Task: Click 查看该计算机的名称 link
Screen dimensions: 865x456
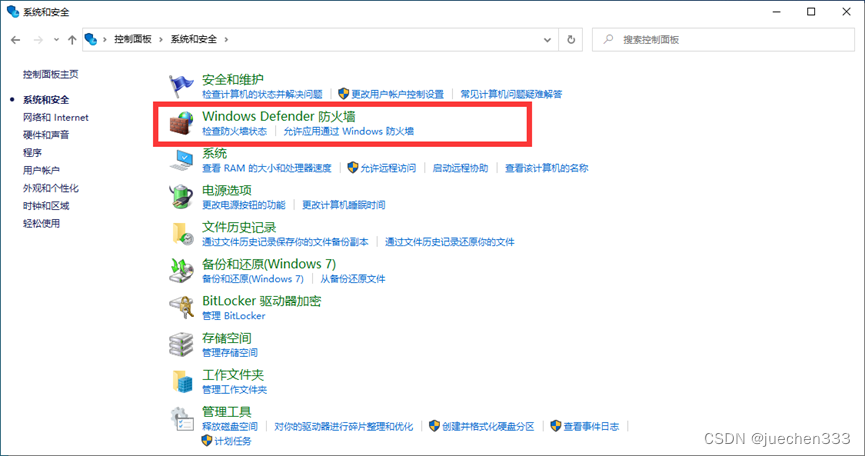Action: click(x=547, y=168)
